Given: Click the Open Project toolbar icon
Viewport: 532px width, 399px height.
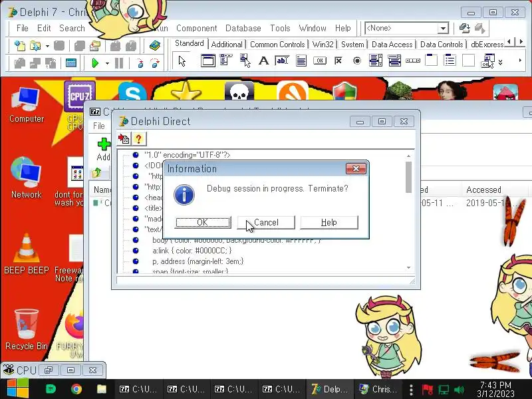Looking at the screenshot, I should (x=95, y=45).
